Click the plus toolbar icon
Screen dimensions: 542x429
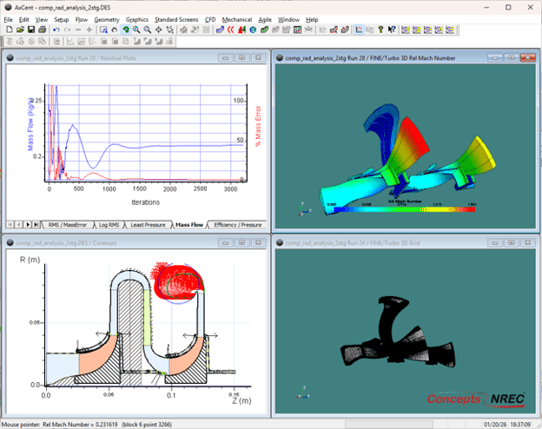[89, 30]
